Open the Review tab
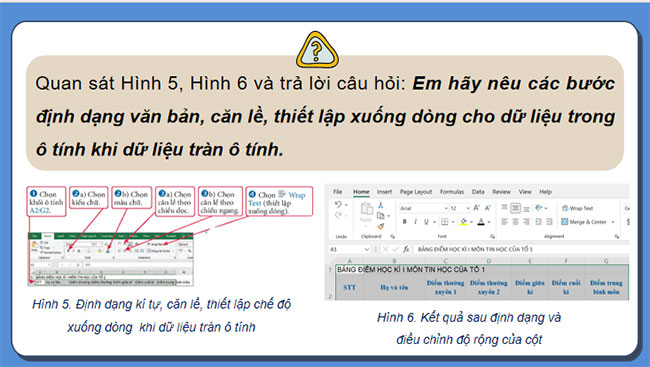This screenshot has height=367, width=650. 502,192
